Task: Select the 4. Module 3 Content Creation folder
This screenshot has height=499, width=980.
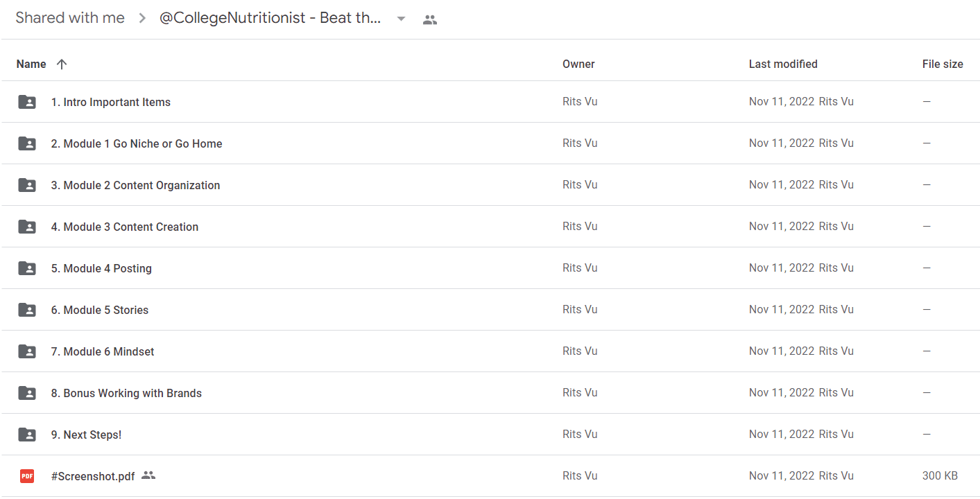Action: (x=490, y=227)
